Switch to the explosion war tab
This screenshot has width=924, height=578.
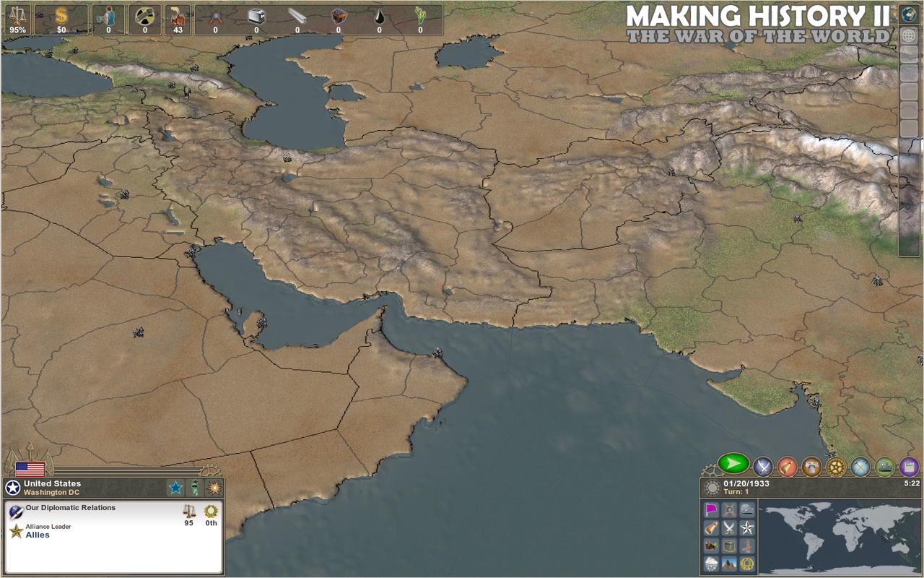(214, 487)
